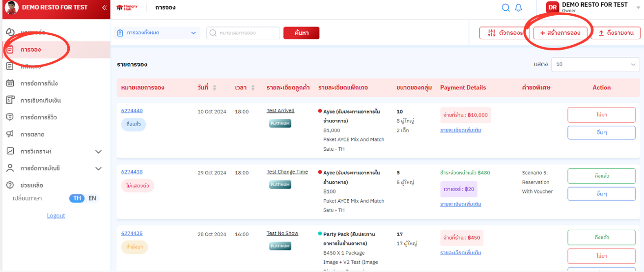Click PLATINUM badge under Test Arrived
The width and height of the screenshot is (644, 272).
[x=280, y=123]
